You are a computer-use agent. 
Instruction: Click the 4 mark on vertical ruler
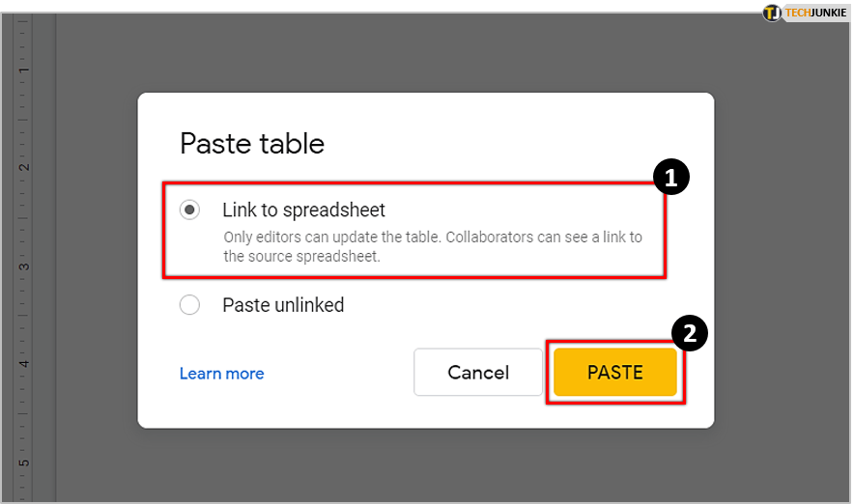pyautogui.click(x=22, y=364)
